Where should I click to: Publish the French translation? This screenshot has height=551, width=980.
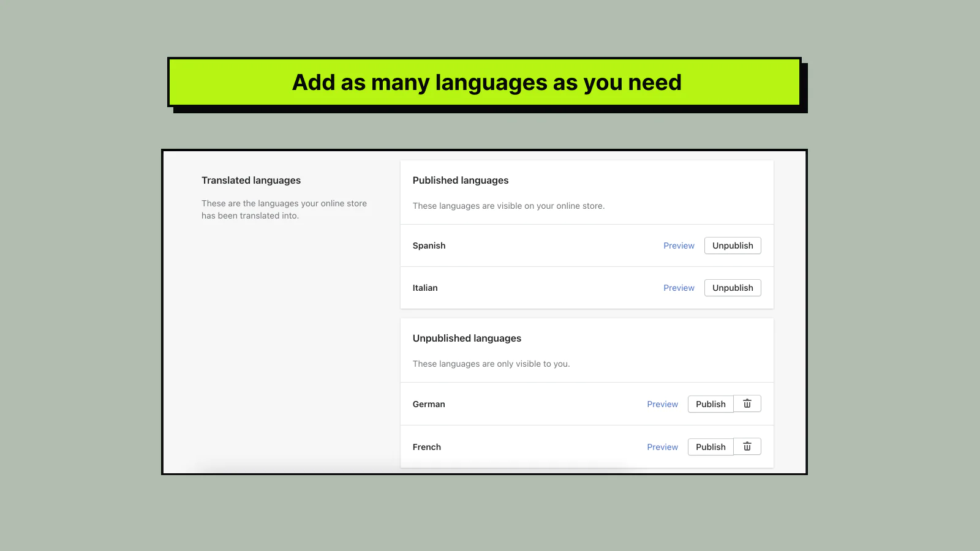coord(710,447)
